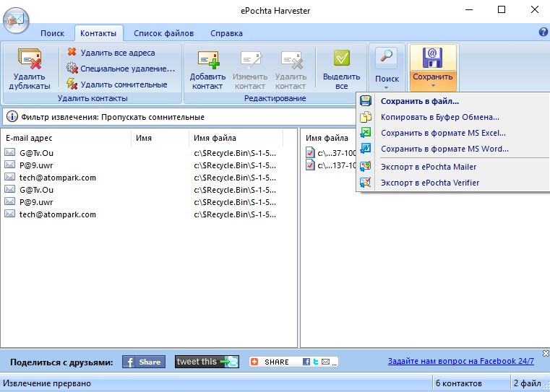The height and width of the screenshot is (392, 550).
Task: Remove duplicates with Удалить дубликаты
Action: 30,69
